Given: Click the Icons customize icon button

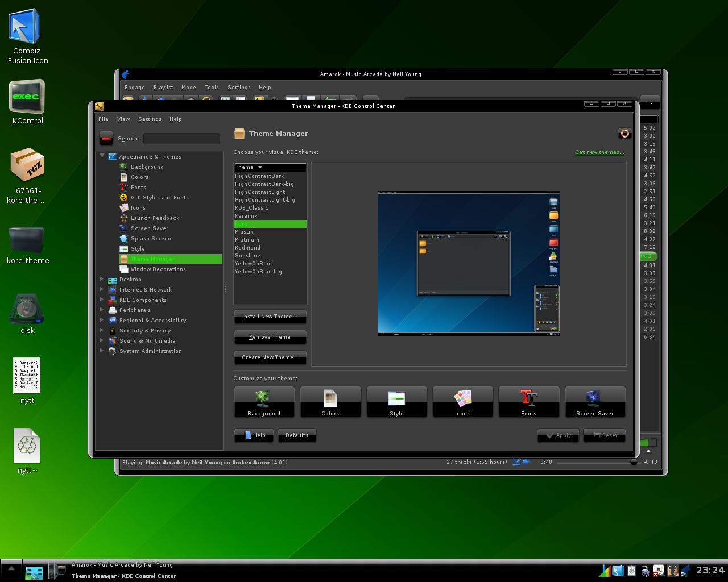Looking at the screenshot, I should 462,402.
